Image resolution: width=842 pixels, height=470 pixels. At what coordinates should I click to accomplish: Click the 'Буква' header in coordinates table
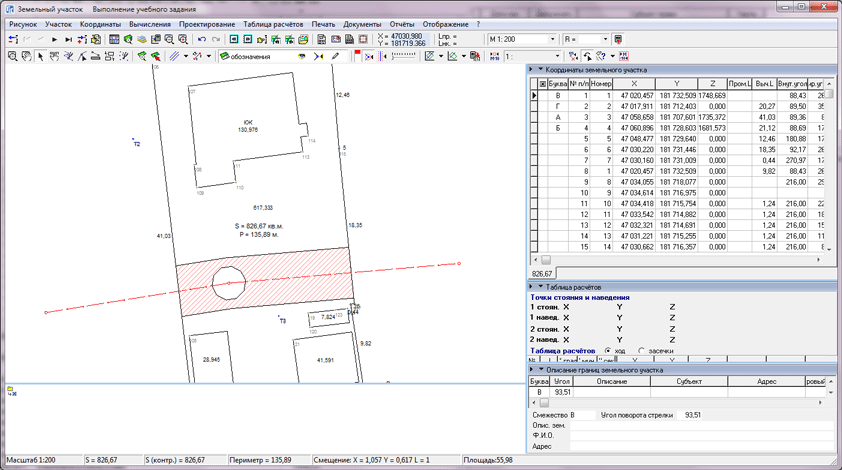point(558,84)
